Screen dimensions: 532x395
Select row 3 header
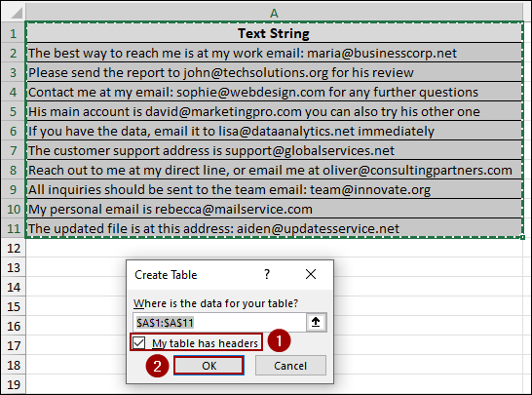14,72
